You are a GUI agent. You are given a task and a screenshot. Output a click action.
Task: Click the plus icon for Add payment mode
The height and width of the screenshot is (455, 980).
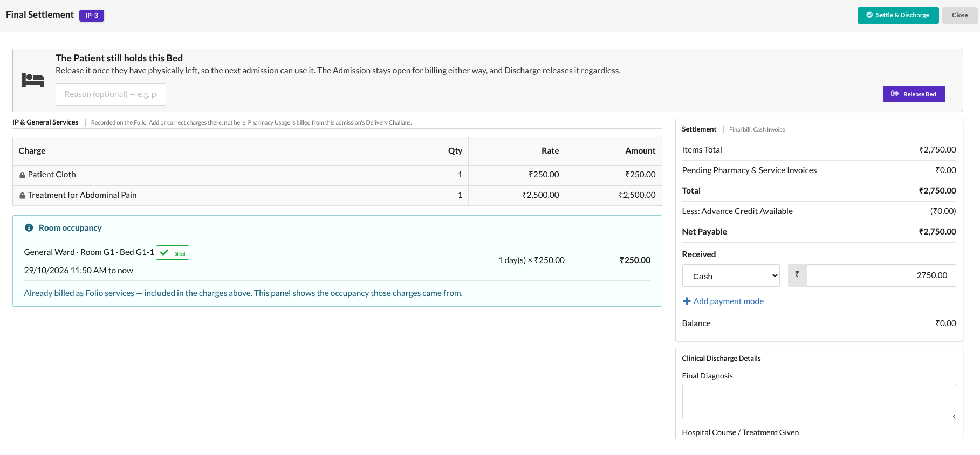pos(687,301)
